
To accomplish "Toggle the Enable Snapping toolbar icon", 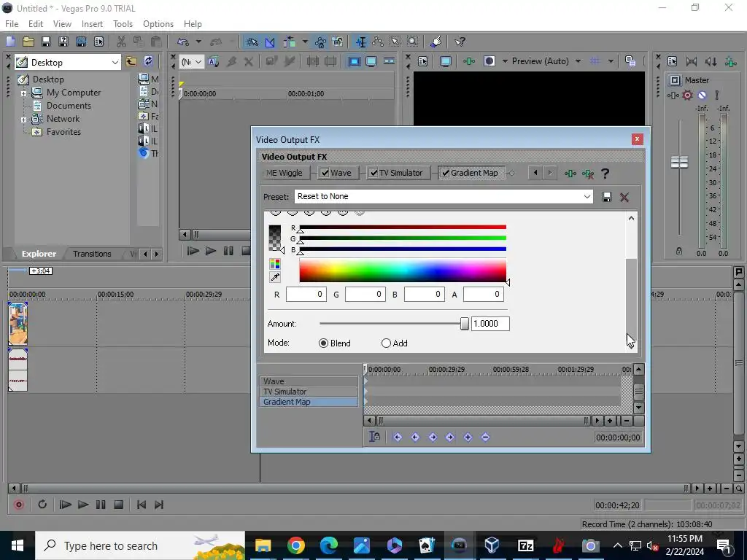I will point(252,42).
